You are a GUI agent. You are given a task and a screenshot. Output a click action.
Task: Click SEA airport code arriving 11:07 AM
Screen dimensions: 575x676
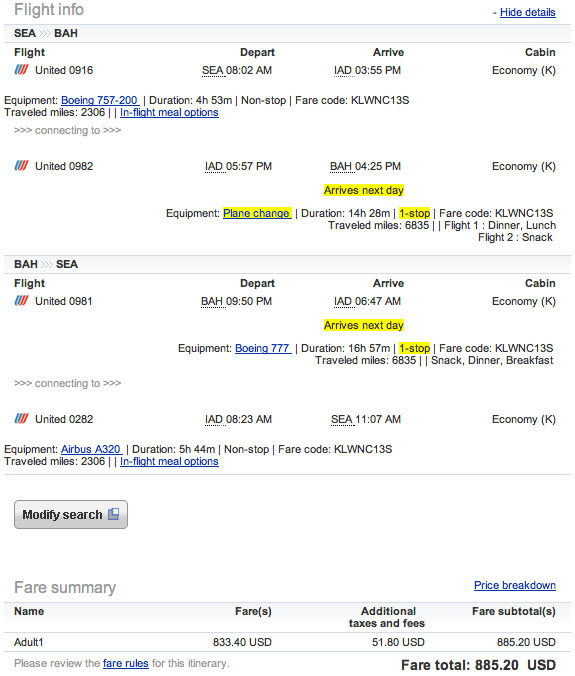click(342, 419)
